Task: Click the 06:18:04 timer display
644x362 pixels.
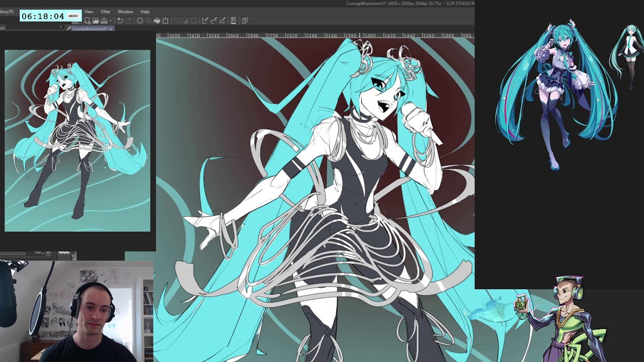Action: (43, 16)
